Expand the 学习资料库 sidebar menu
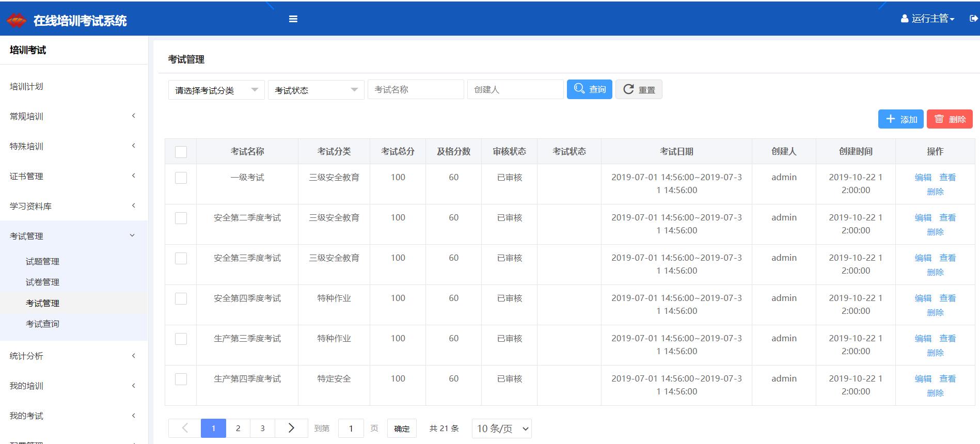Viewport: 980px width, 444px height. [x=73, y=206]
